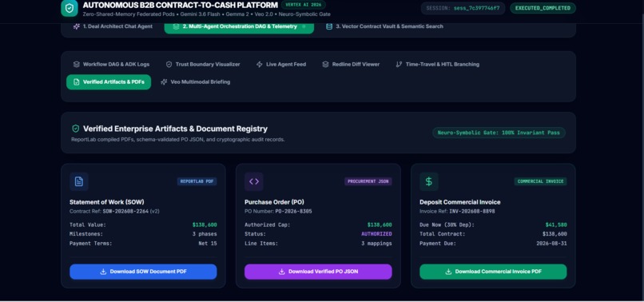Click the Due Now amount $41,580
The height and width of the screenshot is (302, 644).
pyautogui.click(x=556, y=225)
